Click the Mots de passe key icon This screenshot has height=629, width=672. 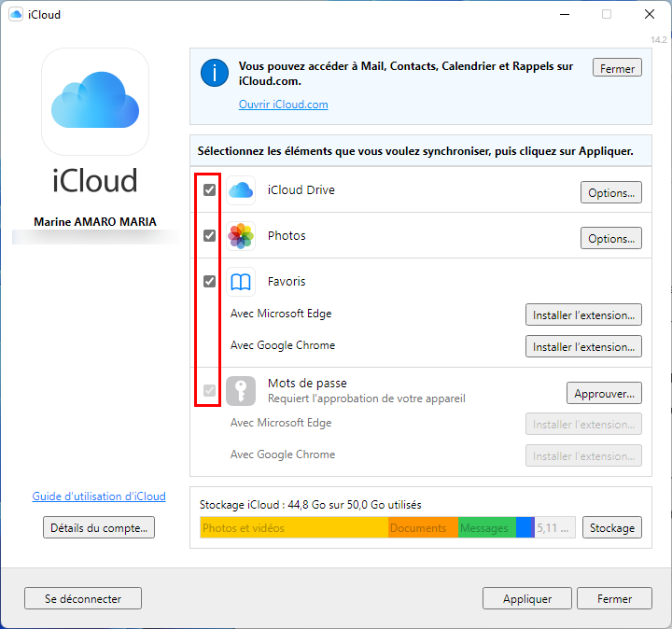tap(241, 391)
